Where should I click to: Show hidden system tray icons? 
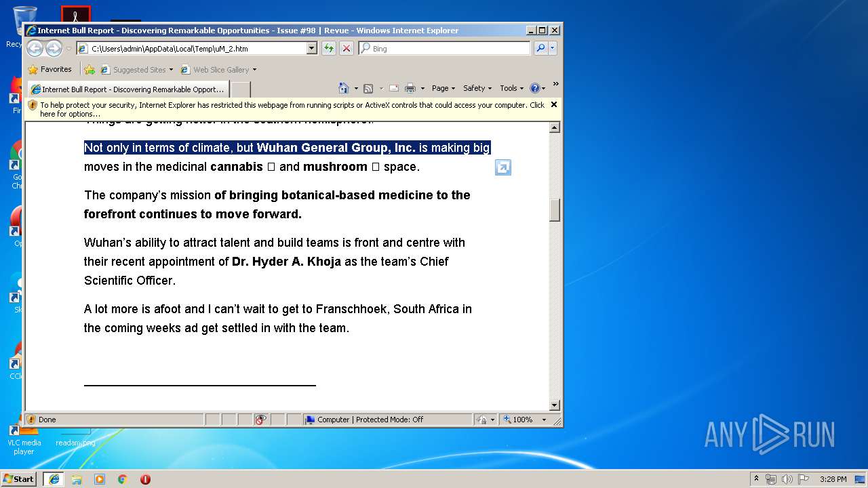pos(756,479)
